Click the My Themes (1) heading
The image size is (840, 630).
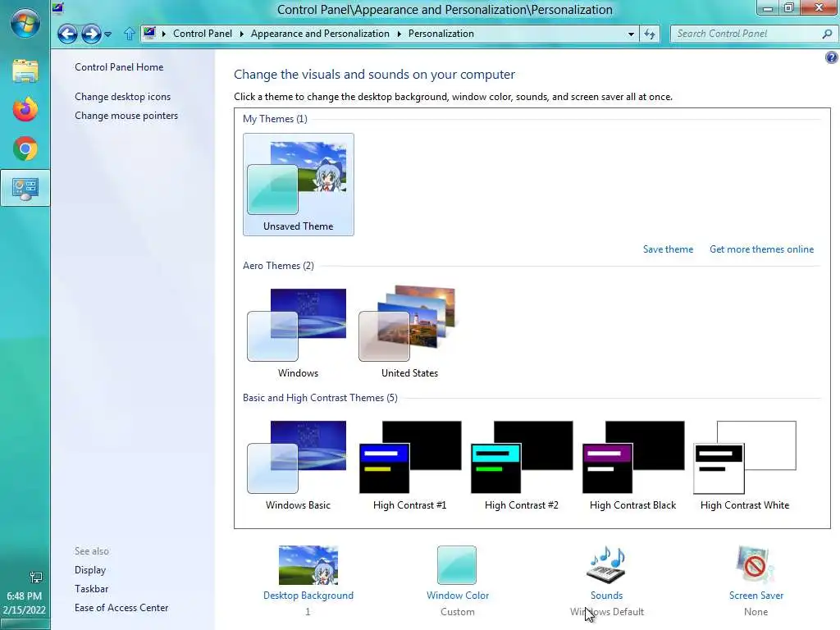click(275, 119)
